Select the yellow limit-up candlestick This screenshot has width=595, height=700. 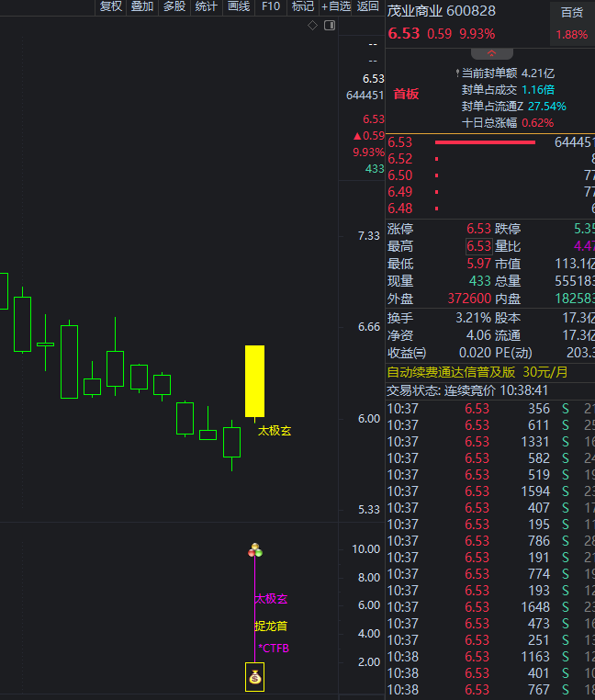pyautogui.click(x=254, y=380)
